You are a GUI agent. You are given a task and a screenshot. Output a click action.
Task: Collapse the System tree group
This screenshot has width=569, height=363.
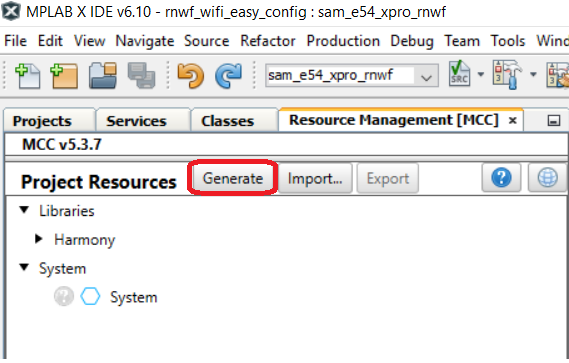(24, 268)
